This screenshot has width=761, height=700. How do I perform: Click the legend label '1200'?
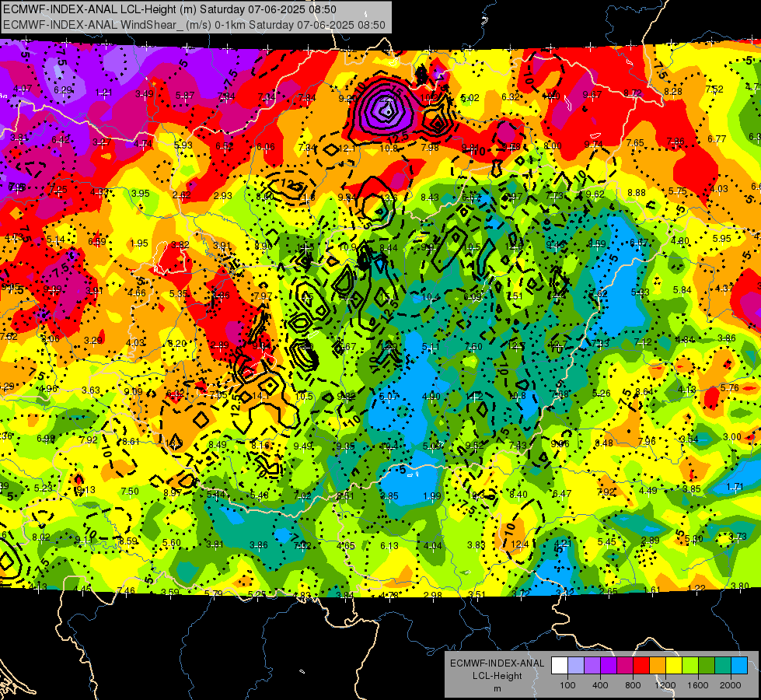[x=665, y=685]
